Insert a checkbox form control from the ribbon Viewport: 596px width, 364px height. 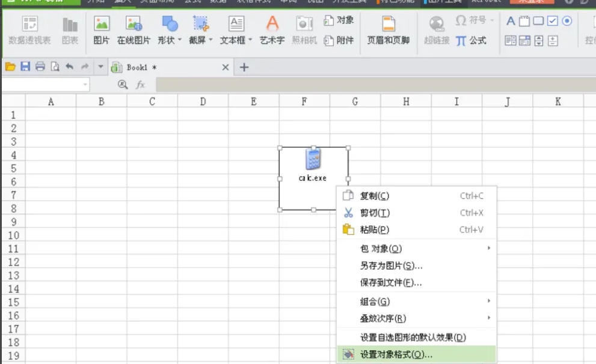coord(553,20)
